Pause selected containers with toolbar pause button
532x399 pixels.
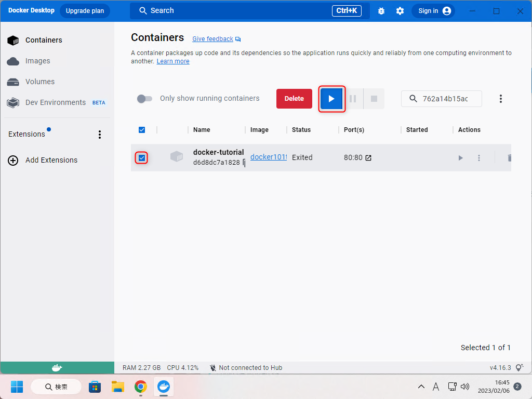(x=353, y=99)
